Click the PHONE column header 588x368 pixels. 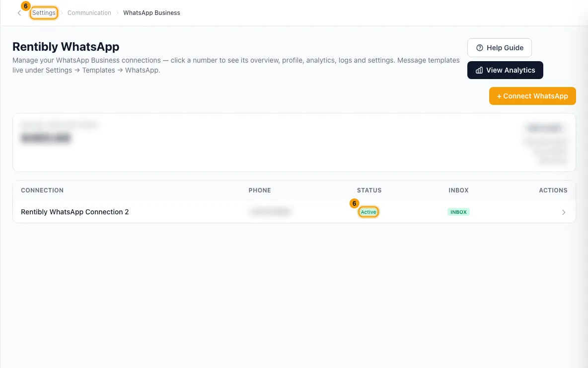pyautogui.click(x=260, y=190)
